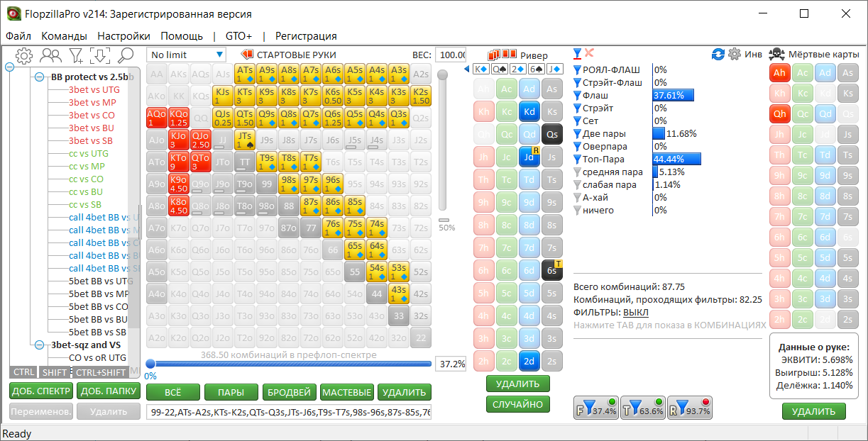
Task: Open the GTO+ menu
Action: coord(238,35)
